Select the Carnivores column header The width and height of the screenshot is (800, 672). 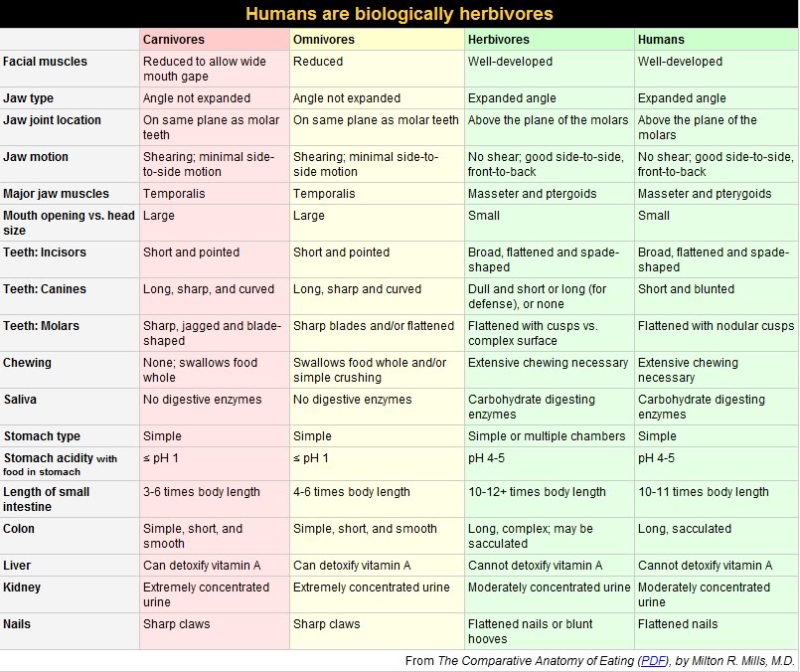coord(174,40)
